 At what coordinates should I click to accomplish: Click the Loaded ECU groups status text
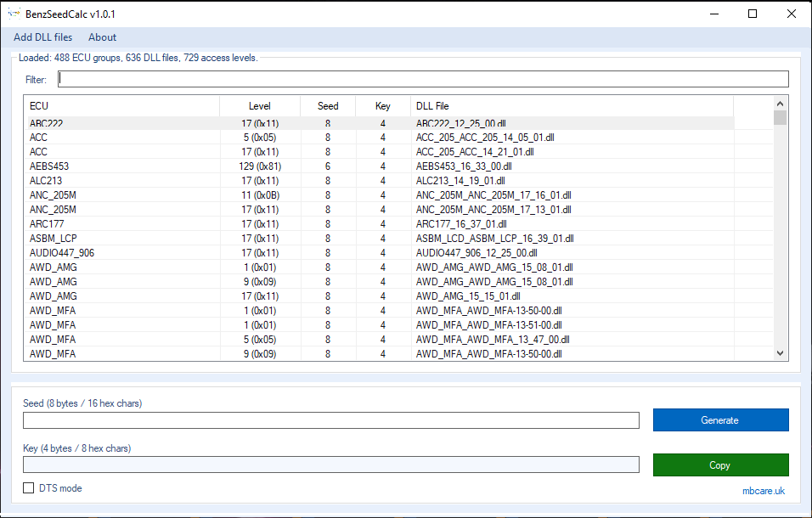click(x=138, y=58)
